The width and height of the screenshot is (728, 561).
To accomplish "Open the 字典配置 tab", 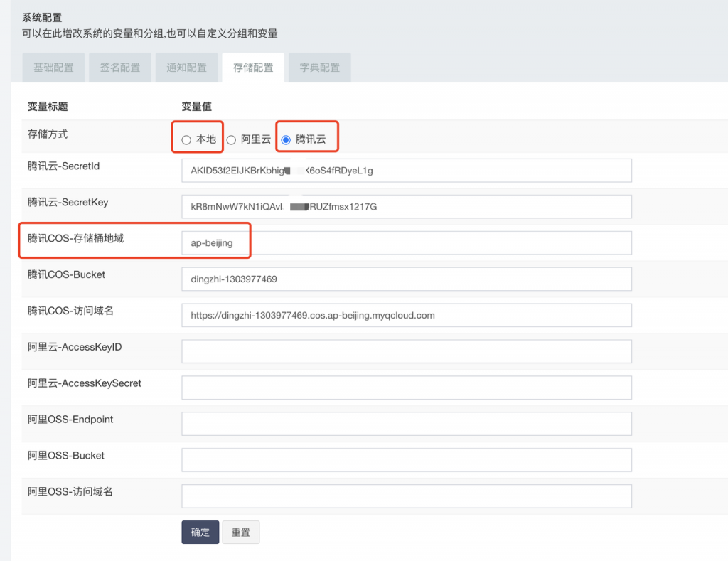I will click(x=319, y=68).
